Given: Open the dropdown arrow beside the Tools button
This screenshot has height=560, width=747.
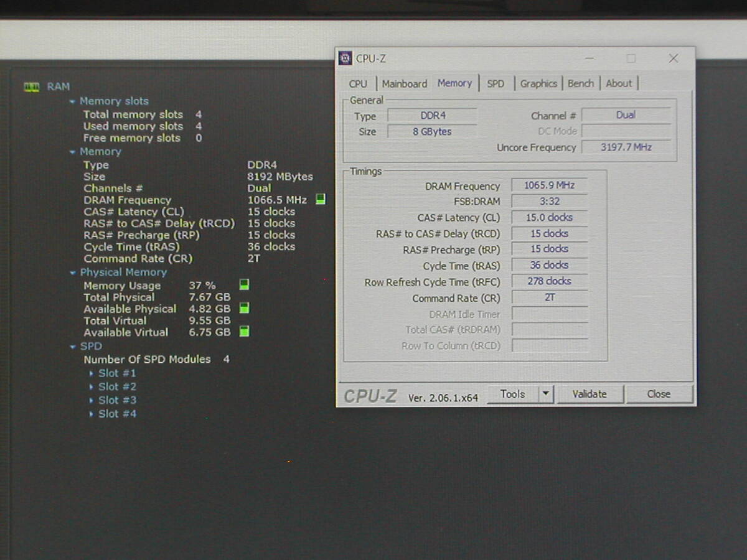Looking at the screenshot, I should coord(546,394).
